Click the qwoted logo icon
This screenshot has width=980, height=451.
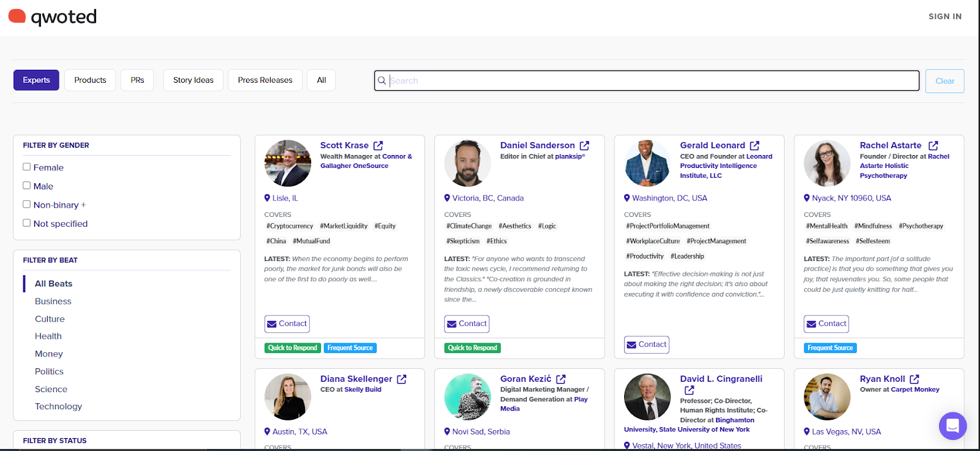coord(17,17)
